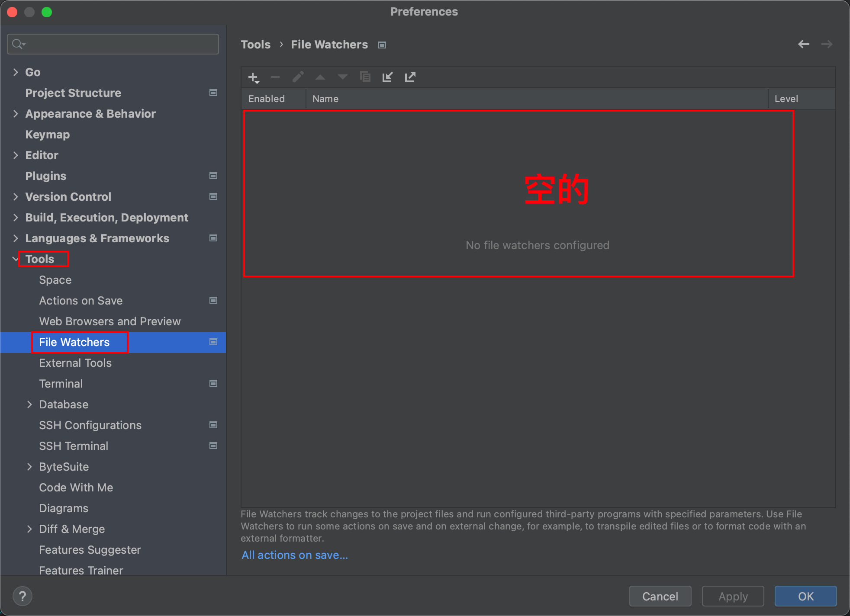
Task: Click the project-level icon beside File Watchers heading
Action: pos(382,45)
